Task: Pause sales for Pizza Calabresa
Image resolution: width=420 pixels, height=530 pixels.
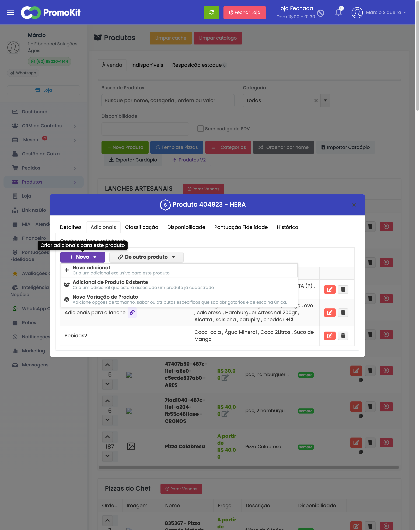Action: coord(386,443)
